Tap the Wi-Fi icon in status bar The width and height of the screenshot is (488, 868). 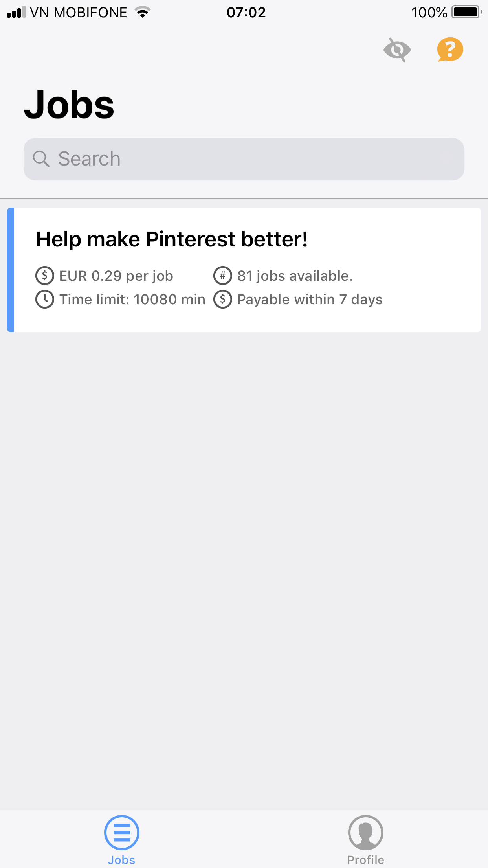[x=143, y=12]
